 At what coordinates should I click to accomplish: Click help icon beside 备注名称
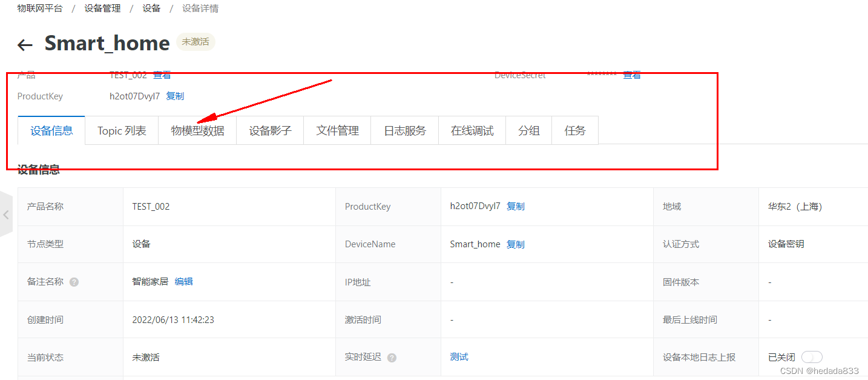coord(74,282)
